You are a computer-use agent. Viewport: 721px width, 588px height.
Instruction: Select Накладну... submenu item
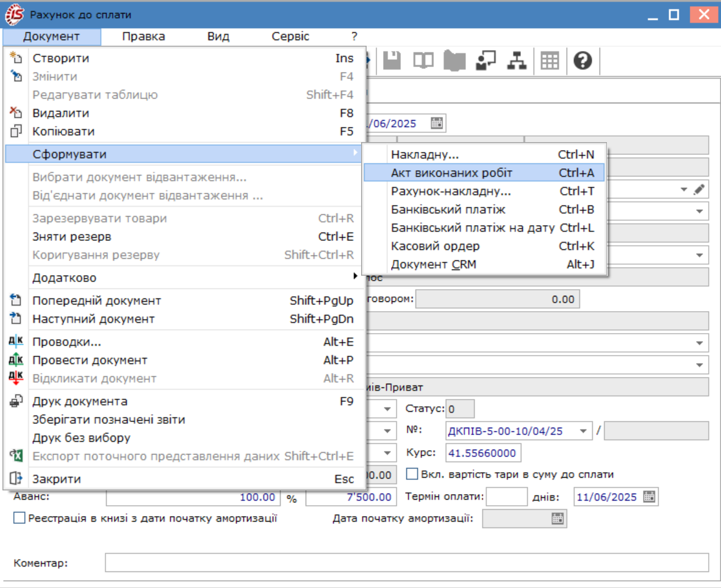484,154
